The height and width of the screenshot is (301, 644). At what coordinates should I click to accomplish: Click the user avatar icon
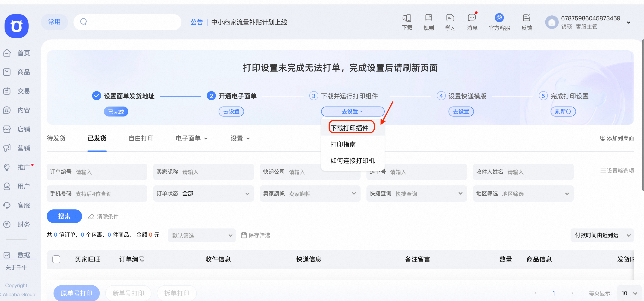552,22
